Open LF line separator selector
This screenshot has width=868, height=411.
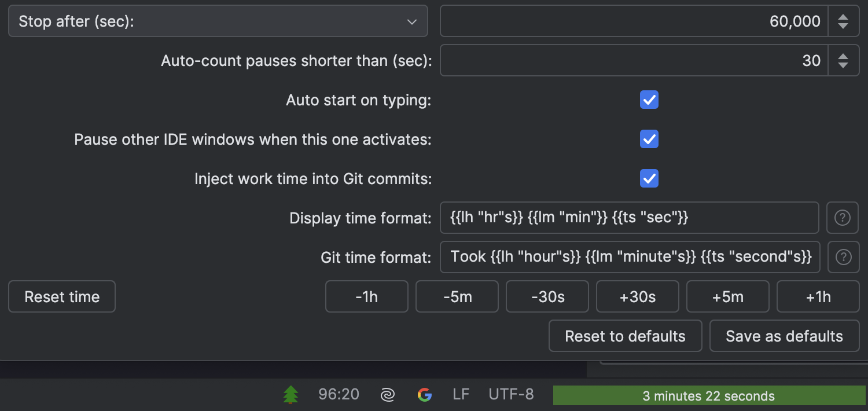pos(461,395)
